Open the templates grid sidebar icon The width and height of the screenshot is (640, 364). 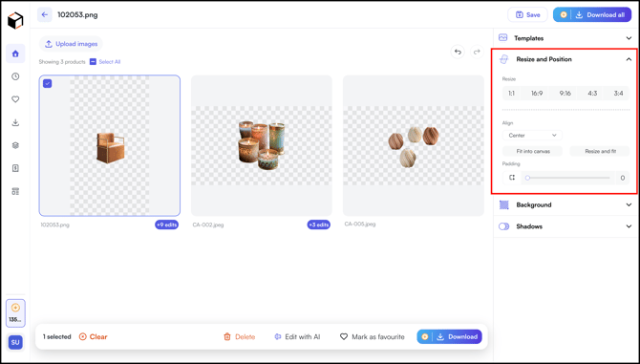coord(15,191)
